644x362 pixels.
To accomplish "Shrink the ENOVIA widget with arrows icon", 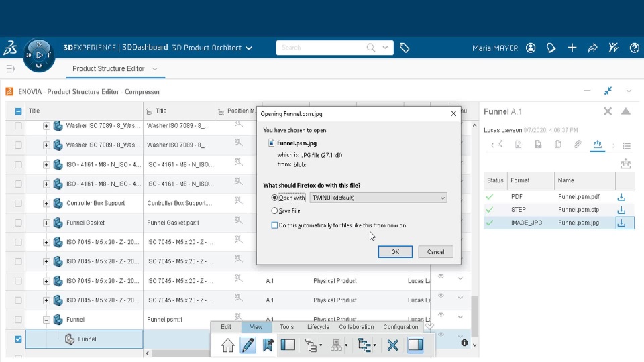I will click(x=608, y=90).
